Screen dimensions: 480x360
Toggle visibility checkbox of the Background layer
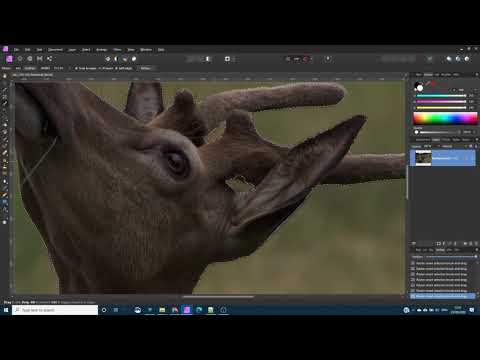coord(472,158)
